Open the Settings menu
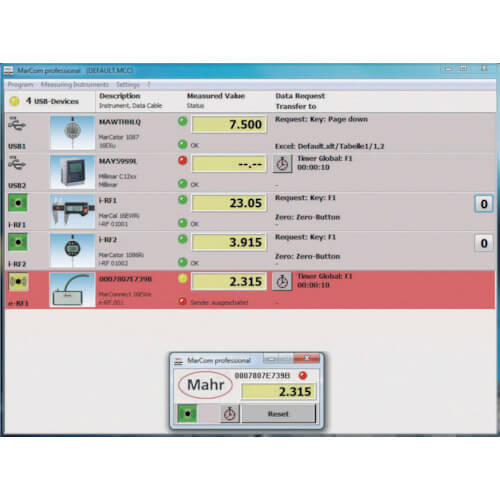The image size is (500, 500). [x=128, y=85]
